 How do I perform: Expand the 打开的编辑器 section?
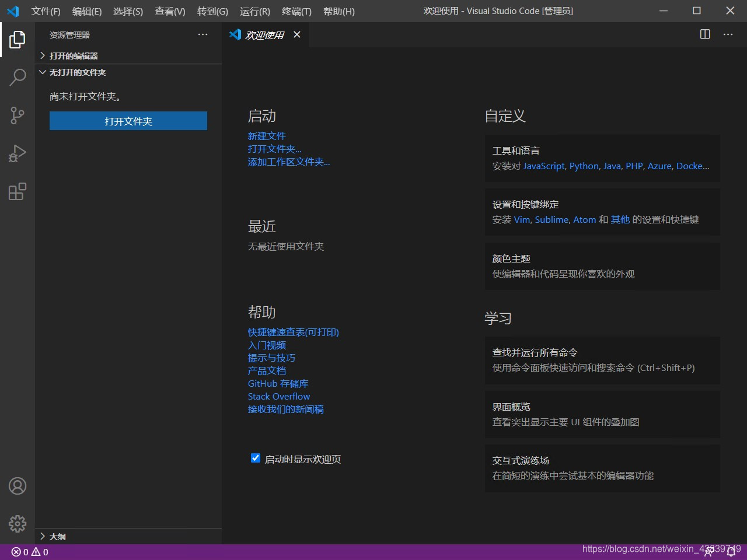tap(128, 55)
